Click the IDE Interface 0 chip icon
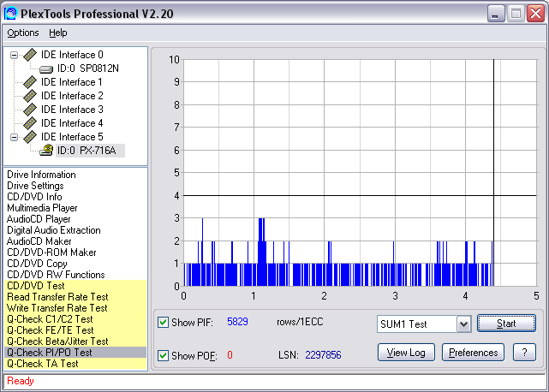 tap(30, 55)
